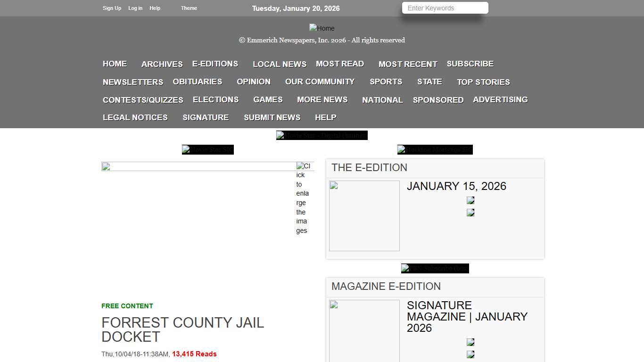
Task: Open the ARCHIVES menu
Action: tap(162, 64)
